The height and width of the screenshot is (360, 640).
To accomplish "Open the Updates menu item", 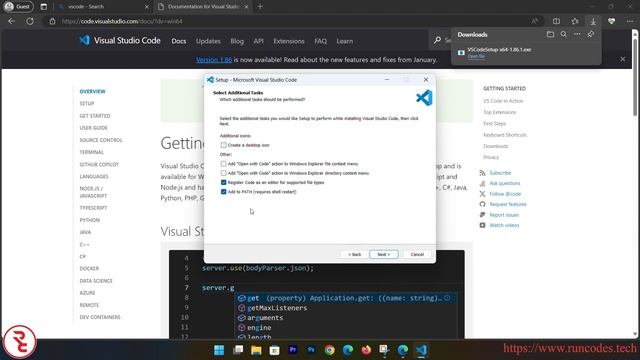I will [208, 41].
